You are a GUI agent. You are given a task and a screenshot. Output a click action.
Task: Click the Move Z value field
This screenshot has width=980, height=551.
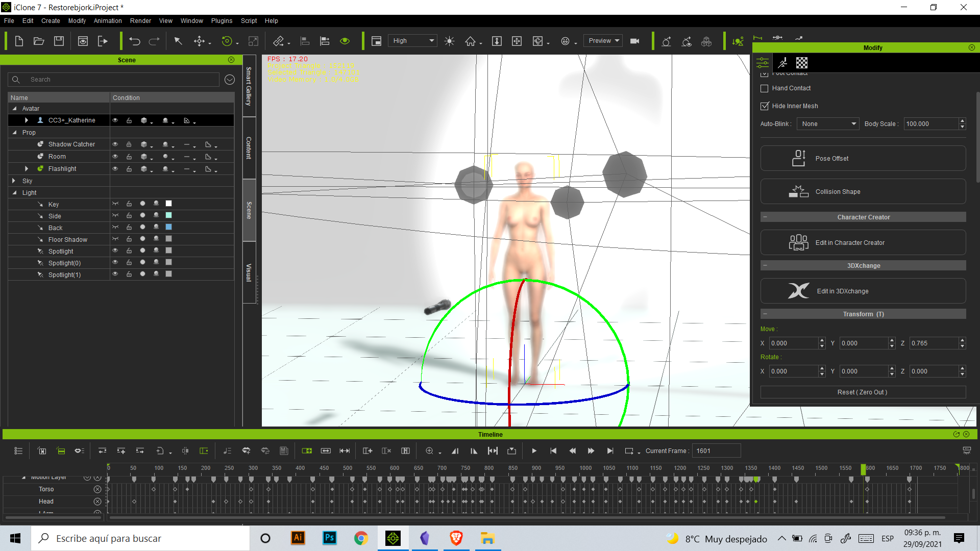click(x=934, y=343)
